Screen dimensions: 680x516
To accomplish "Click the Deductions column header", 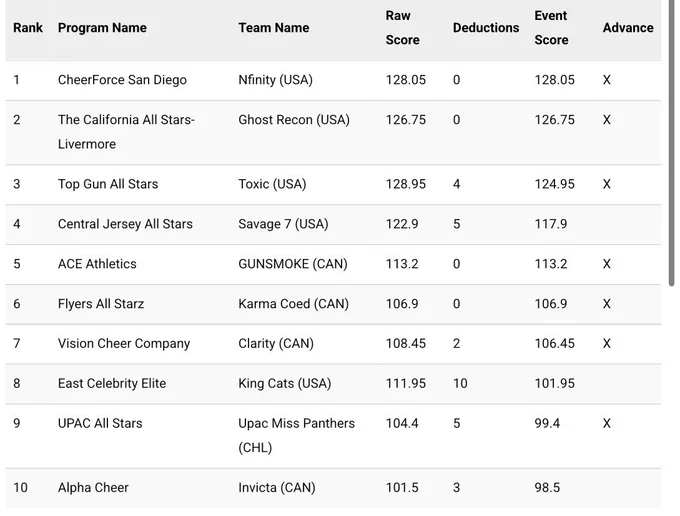I will pos(486,28).
